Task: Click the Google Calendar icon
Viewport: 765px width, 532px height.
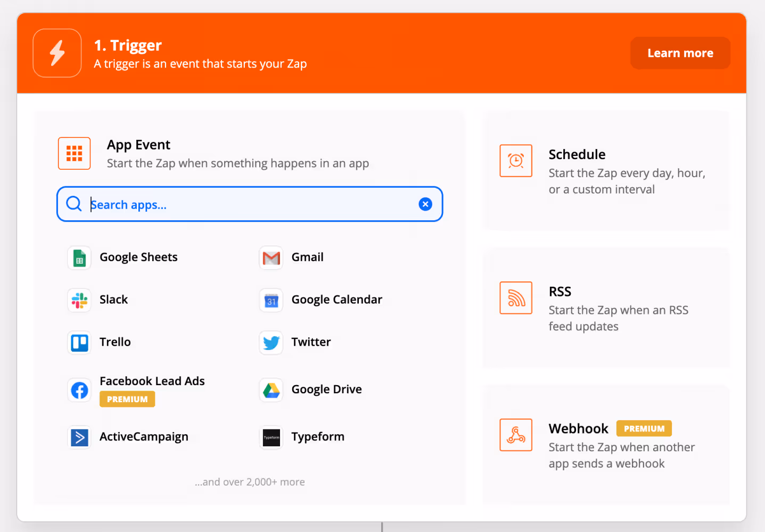Action: pos(271,300)
